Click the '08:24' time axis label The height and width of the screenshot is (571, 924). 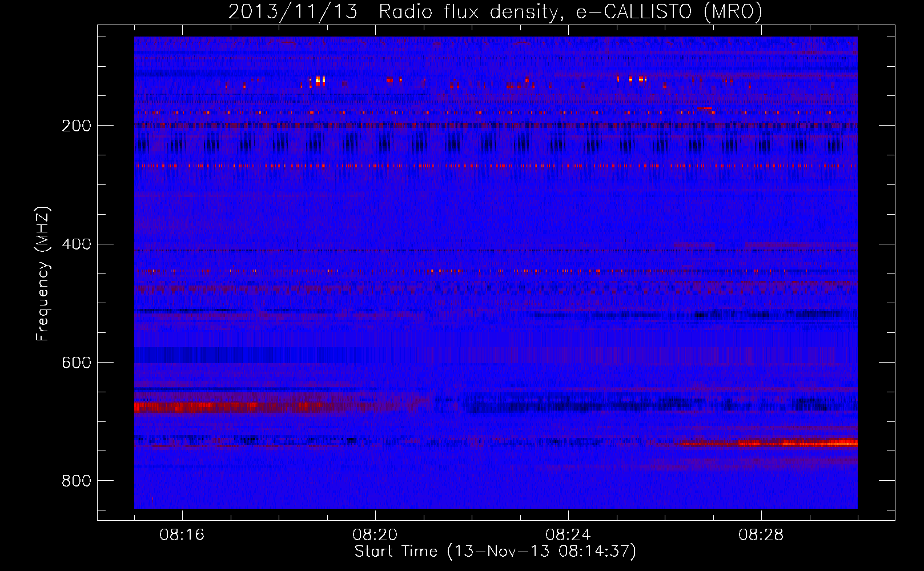[x=568, y=535]
